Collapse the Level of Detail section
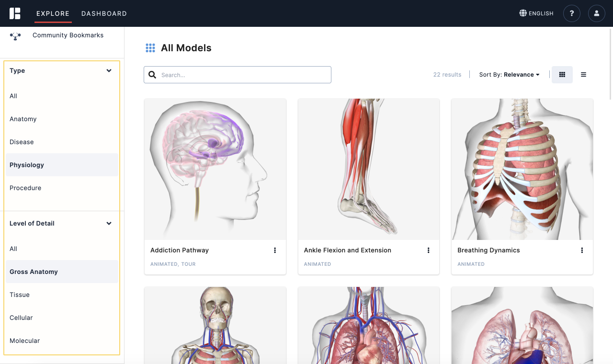Viewport: 613px width, 364px height. (109, 223)
